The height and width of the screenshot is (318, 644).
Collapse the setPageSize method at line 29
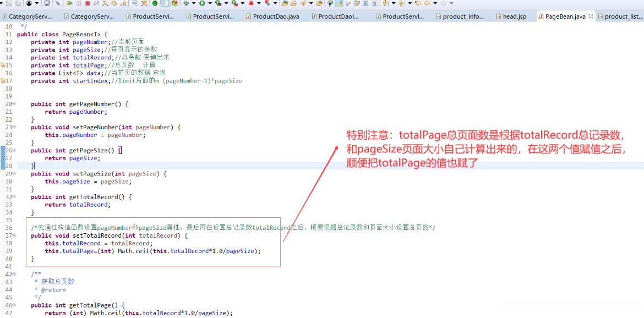[14, 173]
